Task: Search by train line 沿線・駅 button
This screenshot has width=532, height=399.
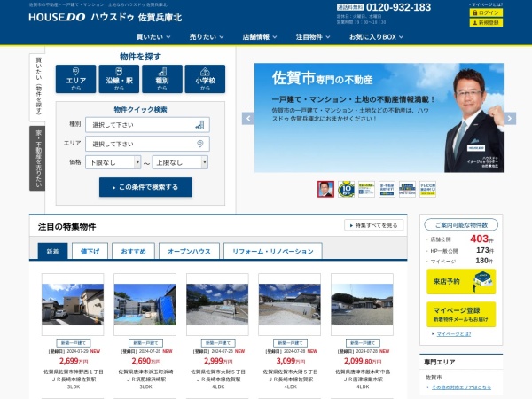Action: pyautogui.click(x=119, y=79)
